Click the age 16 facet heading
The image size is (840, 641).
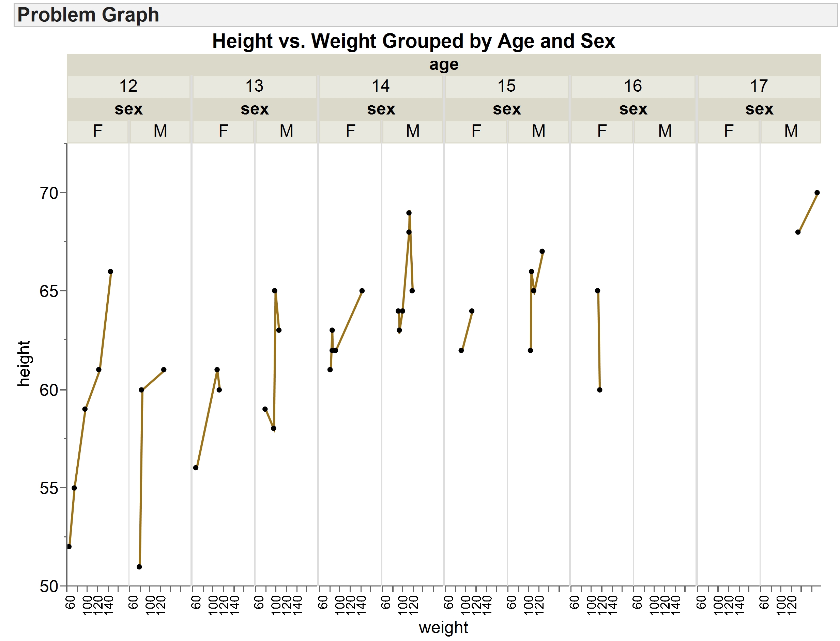pos(633,86)
